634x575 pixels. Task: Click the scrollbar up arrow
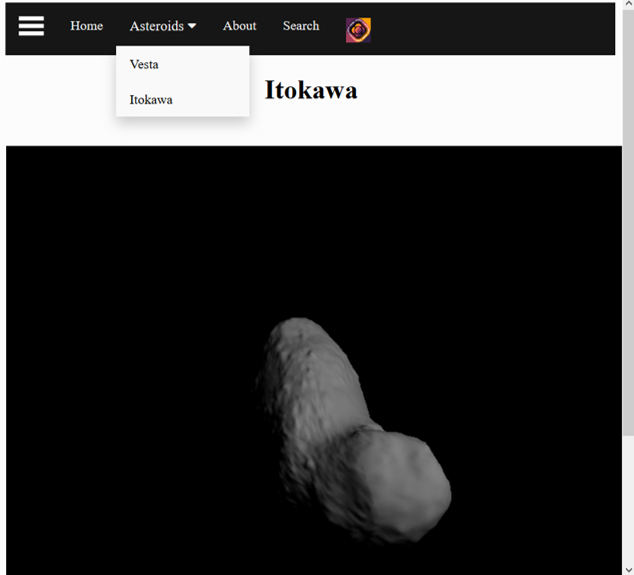[x=628, y=4]
